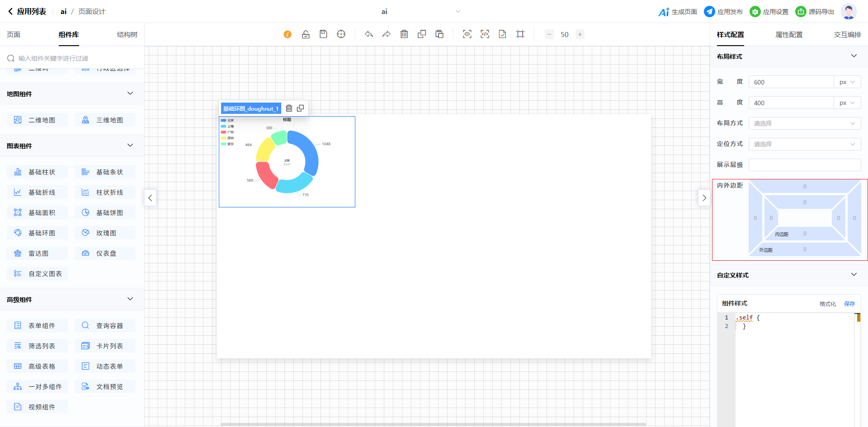Open the 布局方式 dropdown

pyautogui.click(x=804, y=123)
